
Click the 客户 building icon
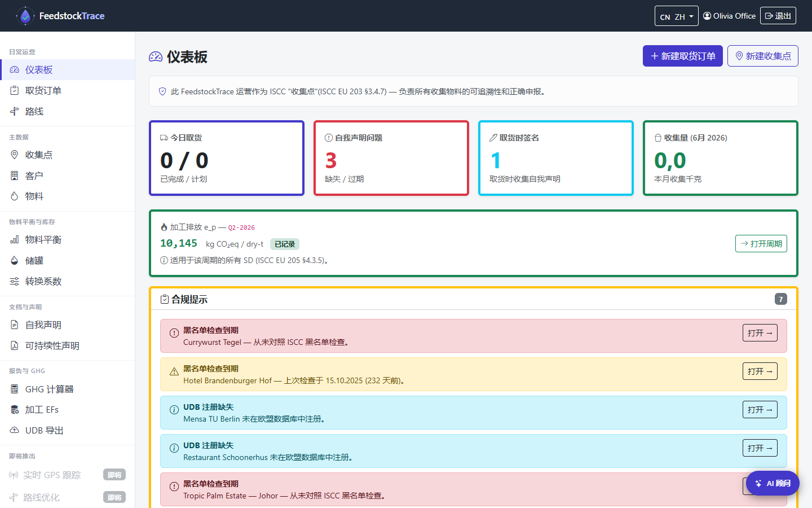tap(15, 176)
